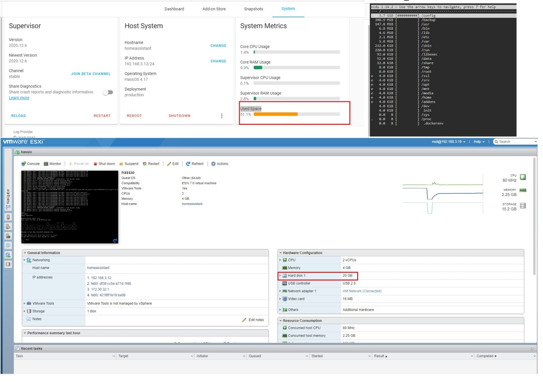The width and height of the screenshot is (543, 392).
Task: Click VM Network (Connected) link
Action: (x=362, y=291)
